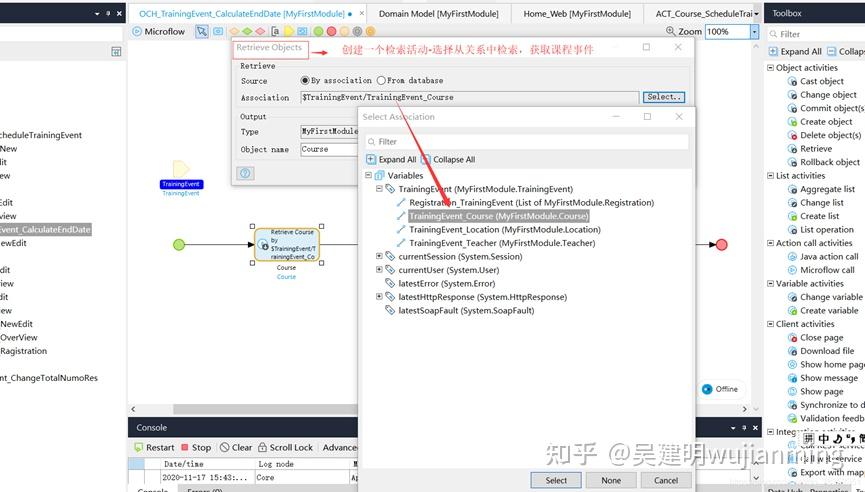This screenshot has width=865, height=492.
Task: Open the document tabs overflow dropdown
Action: tap(756, 13)
